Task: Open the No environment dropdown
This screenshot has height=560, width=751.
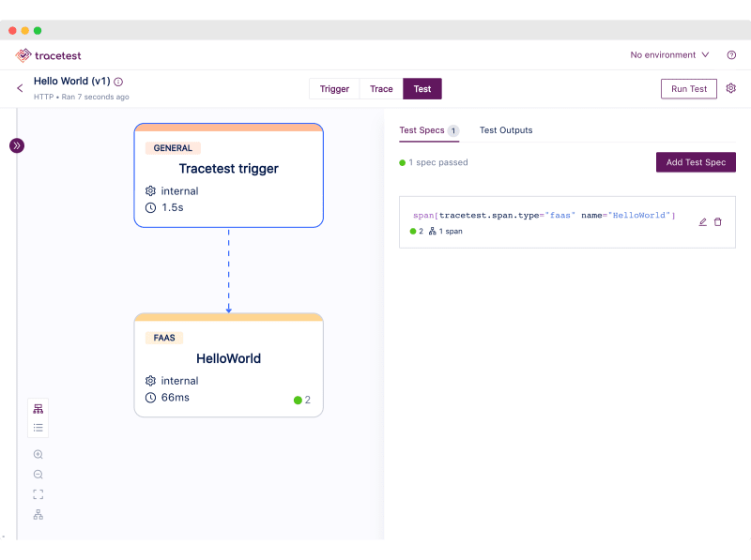Action: (669, 55)
